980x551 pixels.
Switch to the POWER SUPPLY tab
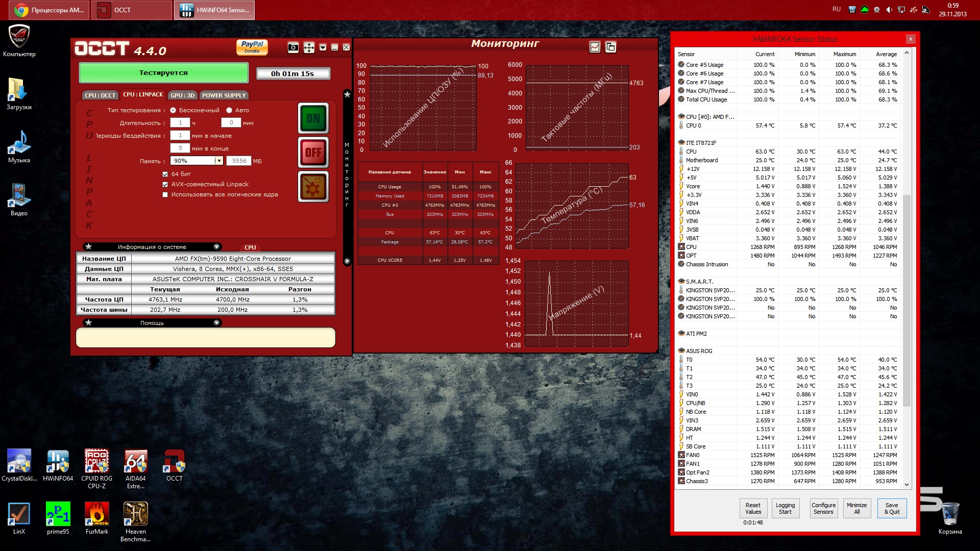224,95
